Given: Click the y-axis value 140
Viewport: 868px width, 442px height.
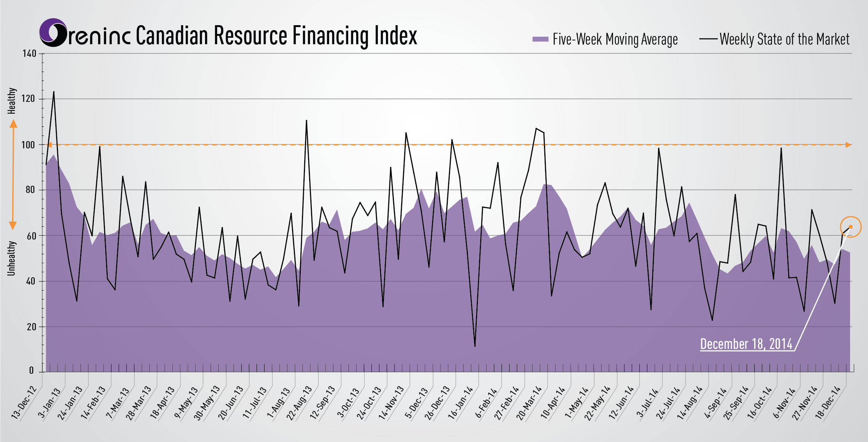Looking at the screenshot, I should (x=29, y=53).
